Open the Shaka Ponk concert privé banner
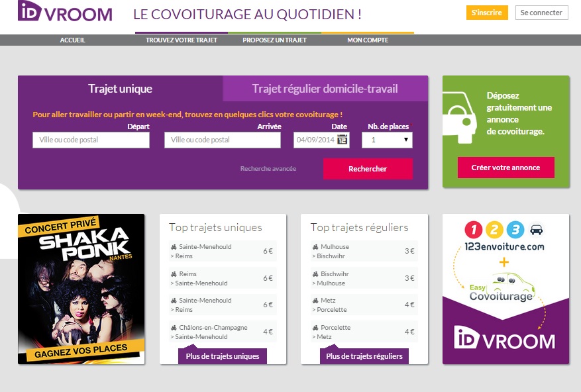The width and height of the screenshot is (581, 392). (x=81, y=289)
